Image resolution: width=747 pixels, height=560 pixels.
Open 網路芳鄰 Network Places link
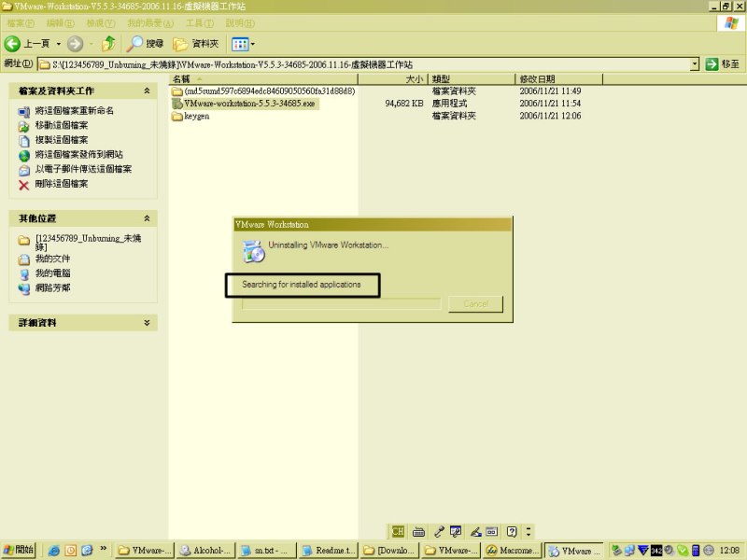(x=52, y=288)
